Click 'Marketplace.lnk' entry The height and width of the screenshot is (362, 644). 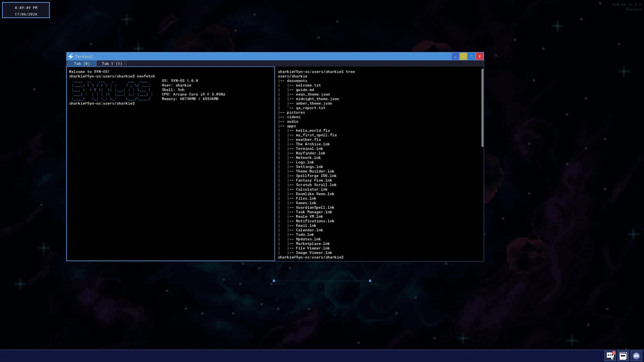[313, 244]
